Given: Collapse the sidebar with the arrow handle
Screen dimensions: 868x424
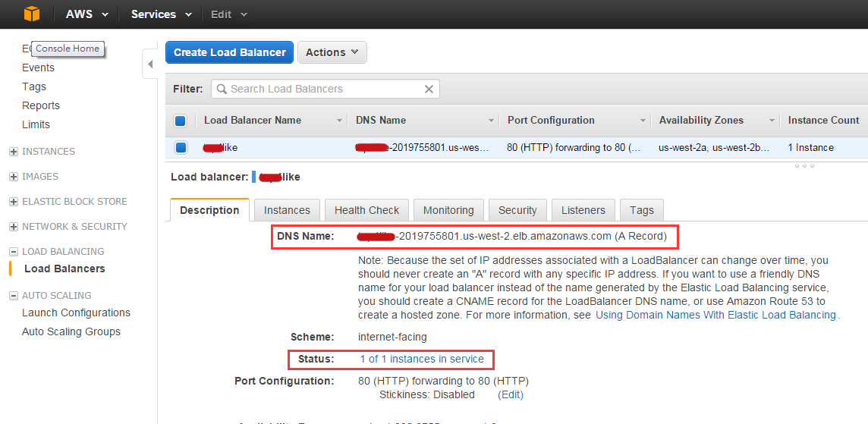Looking at the screenshot, I should (x=150, y=64).
